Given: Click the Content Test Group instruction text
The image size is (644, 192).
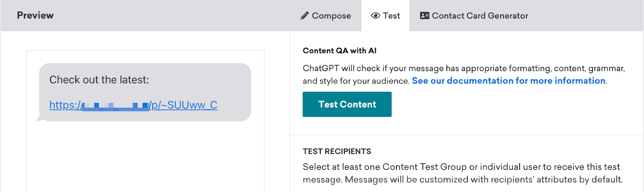Looking at the screenshot, I should (462, 173).
